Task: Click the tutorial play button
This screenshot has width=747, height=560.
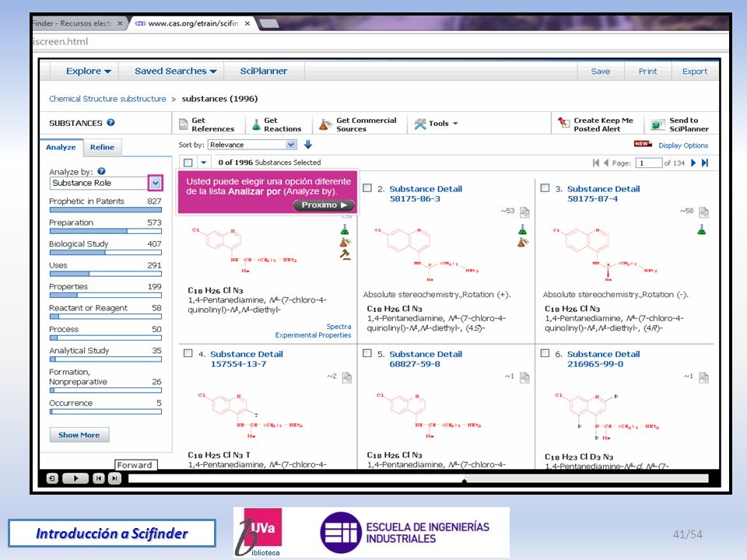Action: coord(75,478)
